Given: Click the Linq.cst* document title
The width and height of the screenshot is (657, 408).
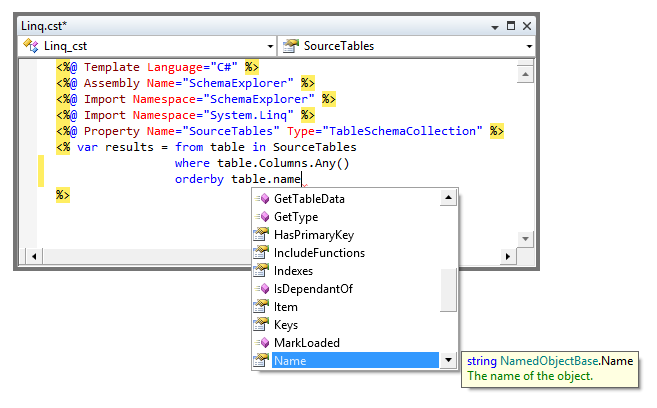Looking at the screenshot, I should (44, 26).
